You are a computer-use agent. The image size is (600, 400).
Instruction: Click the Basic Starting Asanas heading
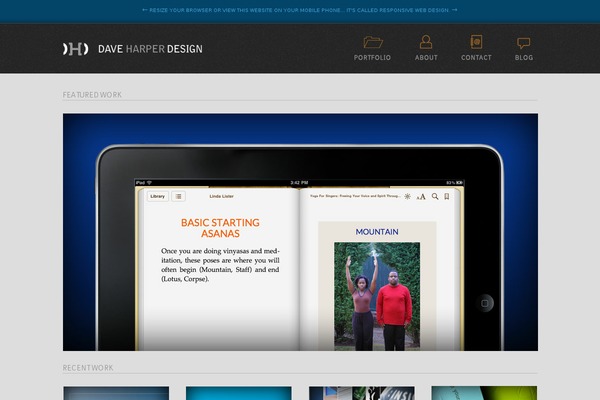pyautogui.click(x=220, y=228)
